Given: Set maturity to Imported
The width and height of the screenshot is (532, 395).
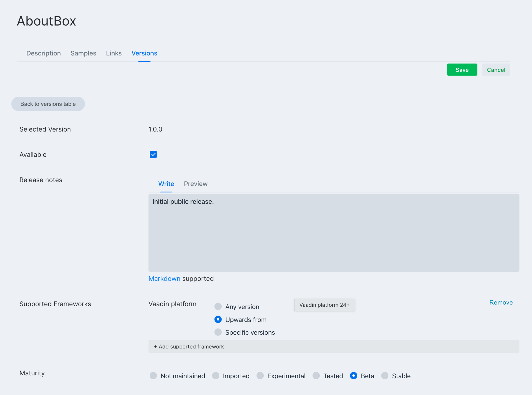Looking at the screenshot, I should pyautogui.click(x=215, y=376).
